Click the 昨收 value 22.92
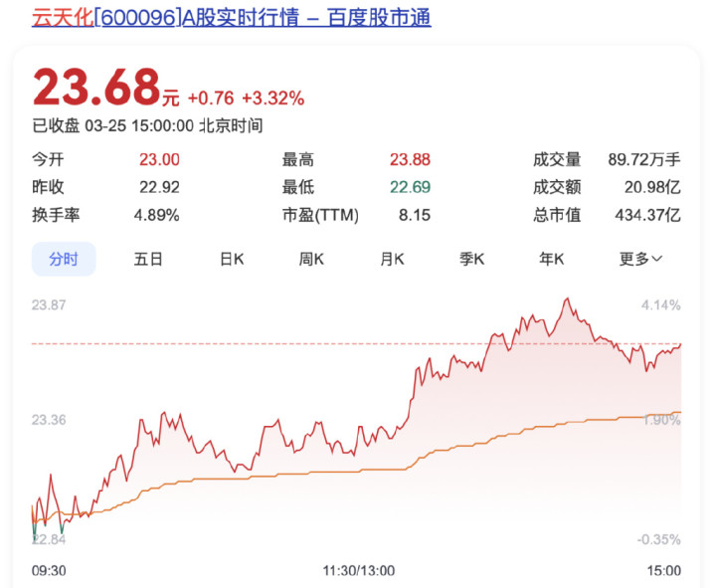The height and width of the screenshot is (588, 716). (x=159, y=187)
